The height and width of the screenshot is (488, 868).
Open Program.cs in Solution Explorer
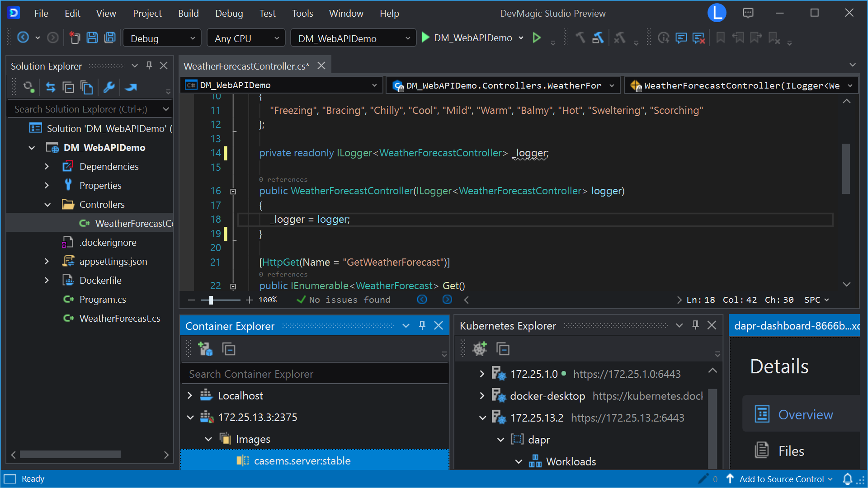point(103,299)
